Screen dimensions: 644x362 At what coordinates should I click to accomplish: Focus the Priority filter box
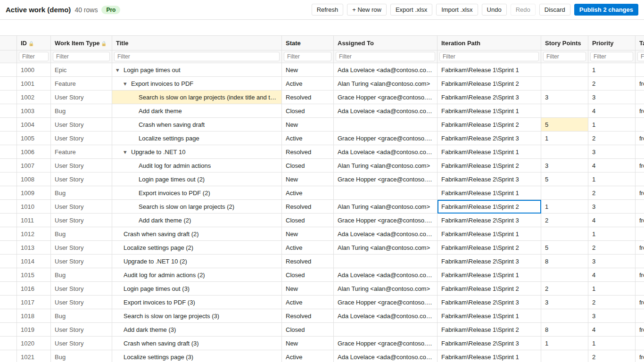[611, 57]
